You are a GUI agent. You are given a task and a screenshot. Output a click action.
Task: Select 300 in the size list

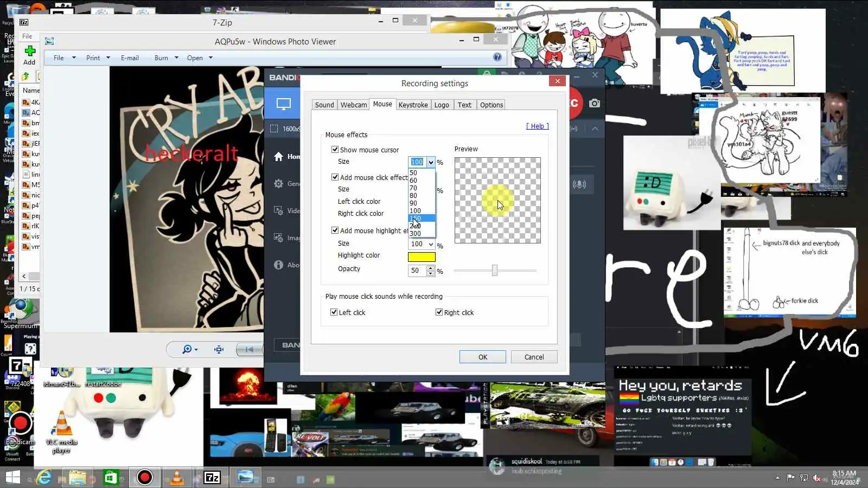click(422, 234)
